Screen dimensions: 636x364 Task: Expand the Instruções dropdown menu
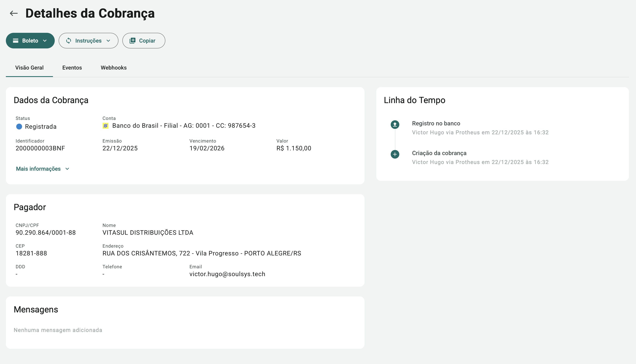click(x=108, y=41)
